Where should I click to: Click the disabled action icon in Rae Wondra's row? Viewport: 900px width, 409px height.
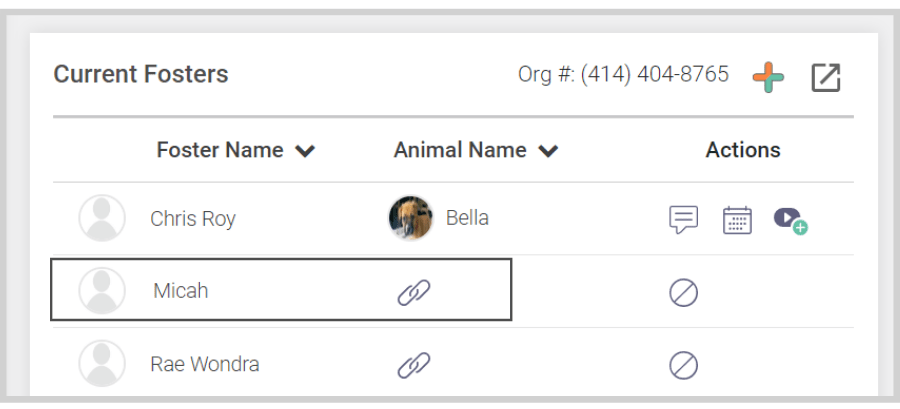[x=684, y=365]
